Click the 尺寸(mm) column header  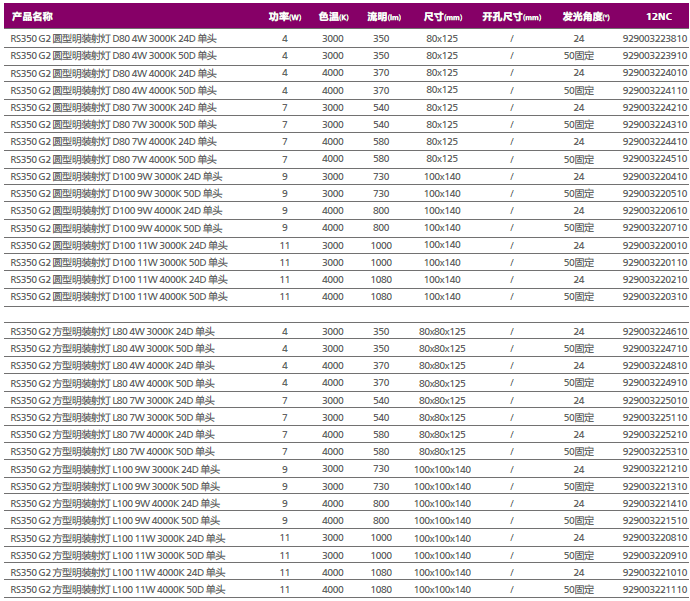(442, 17)
